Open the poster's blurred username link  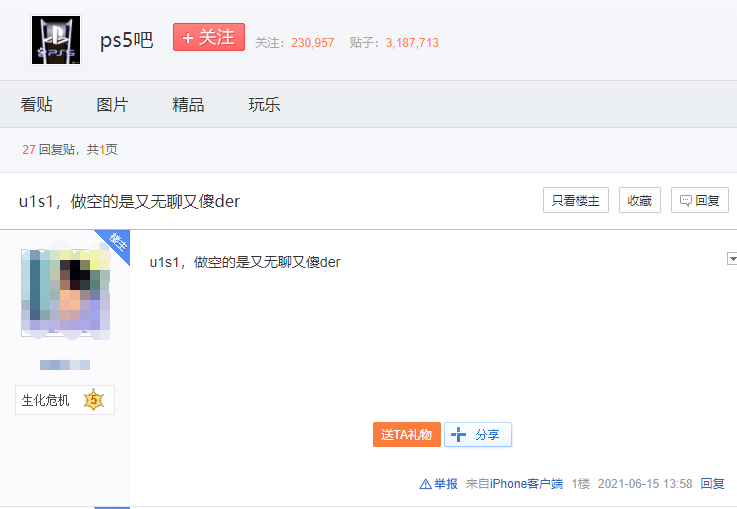click(x=65, y=365)
